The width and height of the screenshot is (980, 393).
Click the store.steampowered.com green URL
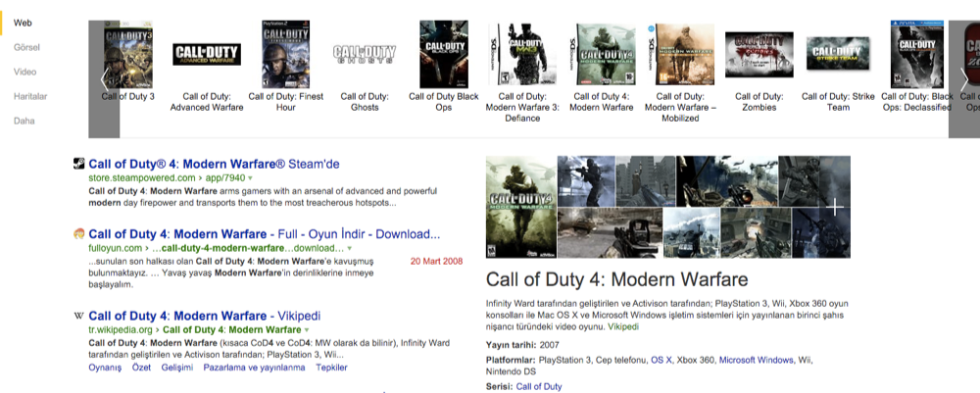point(167,178)
